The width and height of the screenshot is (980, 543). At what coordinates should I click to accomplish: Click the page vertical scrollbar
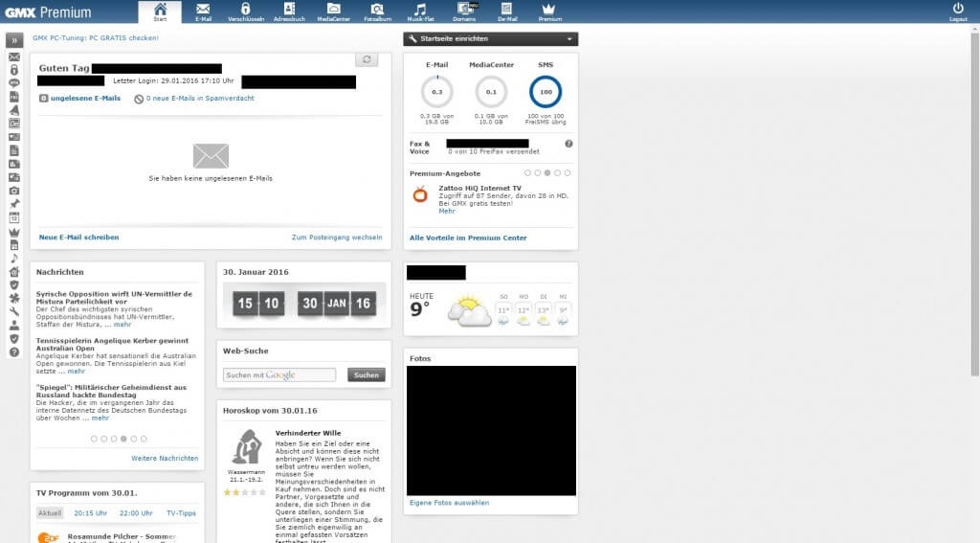(974, 203)
